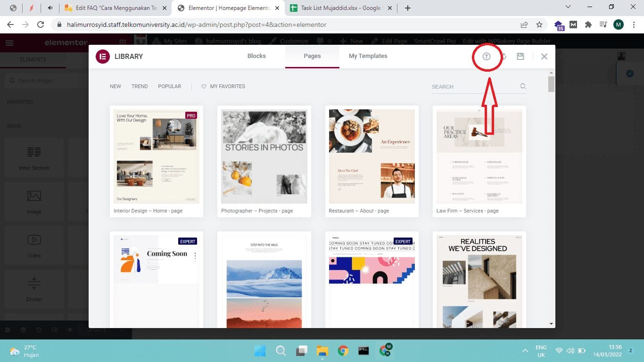Viewport: 644px width, 362px height.
Task: Open the weather widget showing 27°C Hujan
Action: click(25, 351)
